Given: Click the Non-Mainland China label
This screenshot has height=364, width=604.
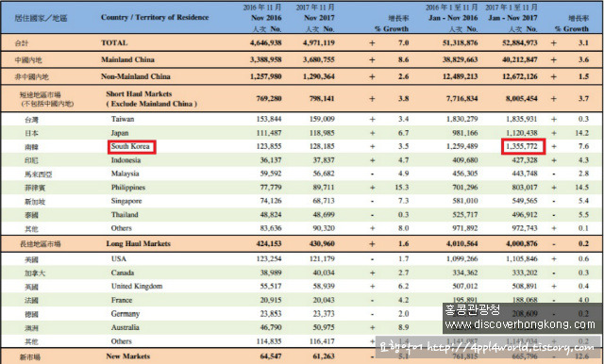Looking at the screenshot, I should tap(136, 76).
